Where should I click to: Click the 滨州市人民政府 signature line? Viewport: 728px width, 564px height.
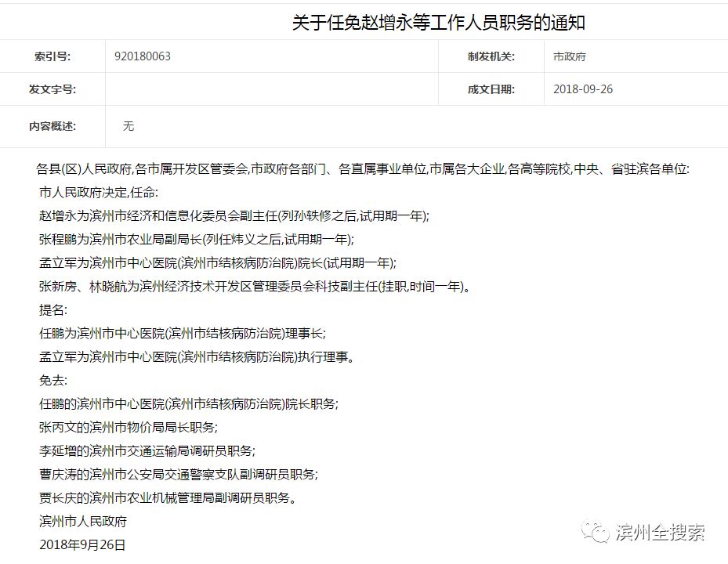pos(83,521)
